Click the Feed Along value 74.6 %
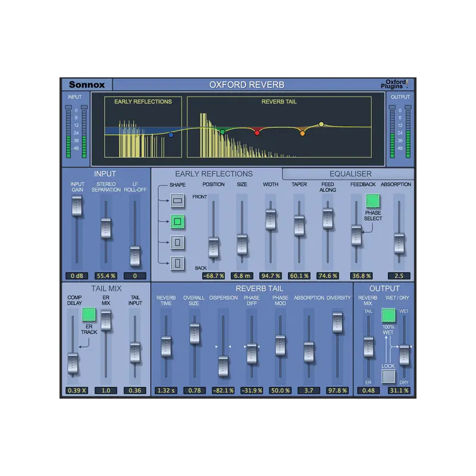Viewport: 476px width, 476px height. pos(328,276)
